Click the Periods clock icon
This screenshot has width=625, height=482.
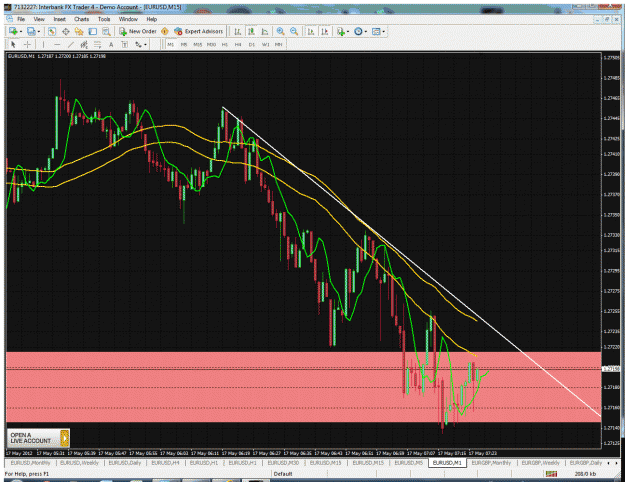(x=358, y=31)
